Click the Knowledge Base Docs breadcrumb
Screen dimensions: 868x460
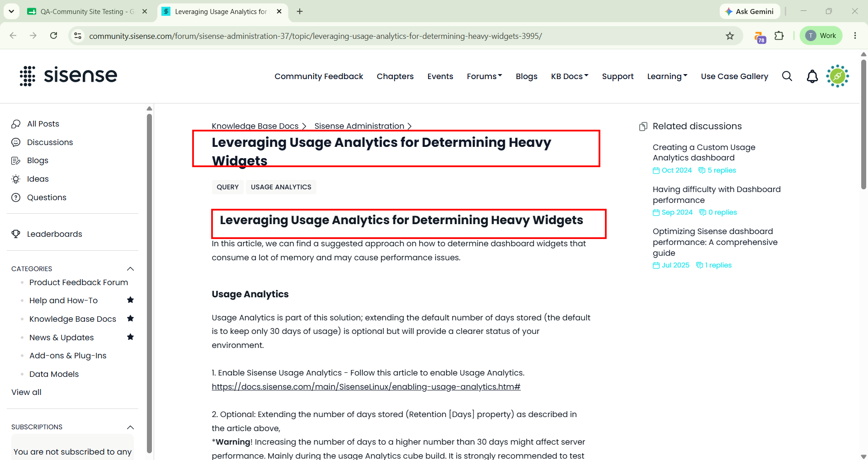point(255,126)
